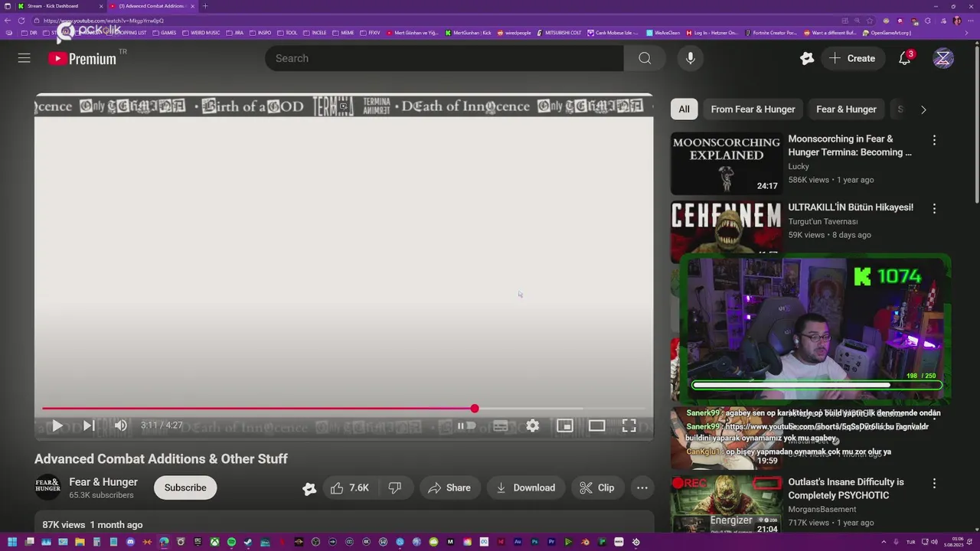The height and width of the screenshot is (551, 980).
Task: Reload the page
Action: (x=21, y=21)
